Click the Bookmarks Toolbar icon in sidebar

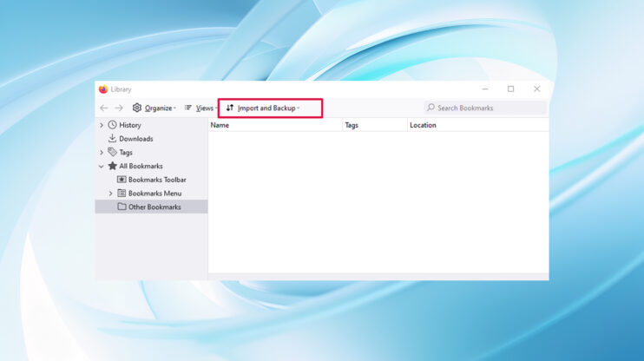(x=122, y=180)
